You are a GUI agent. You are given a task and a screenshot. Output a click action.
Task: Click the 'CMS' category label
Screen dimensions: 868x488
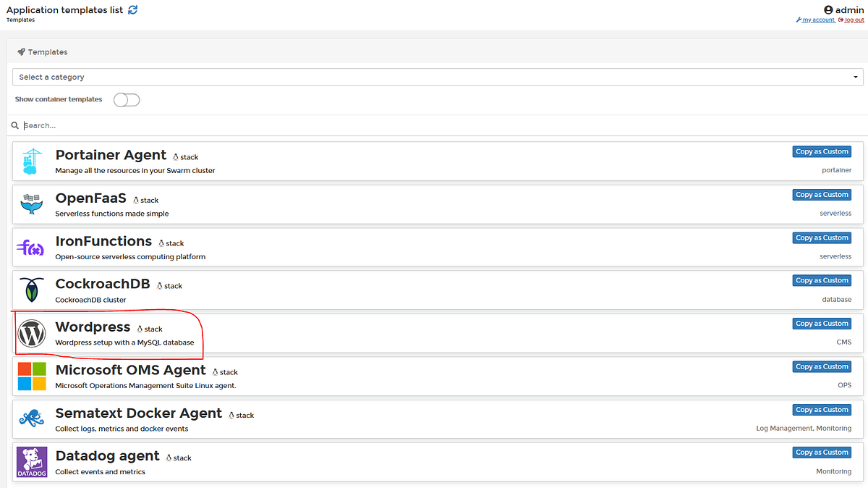pos(844,342)
